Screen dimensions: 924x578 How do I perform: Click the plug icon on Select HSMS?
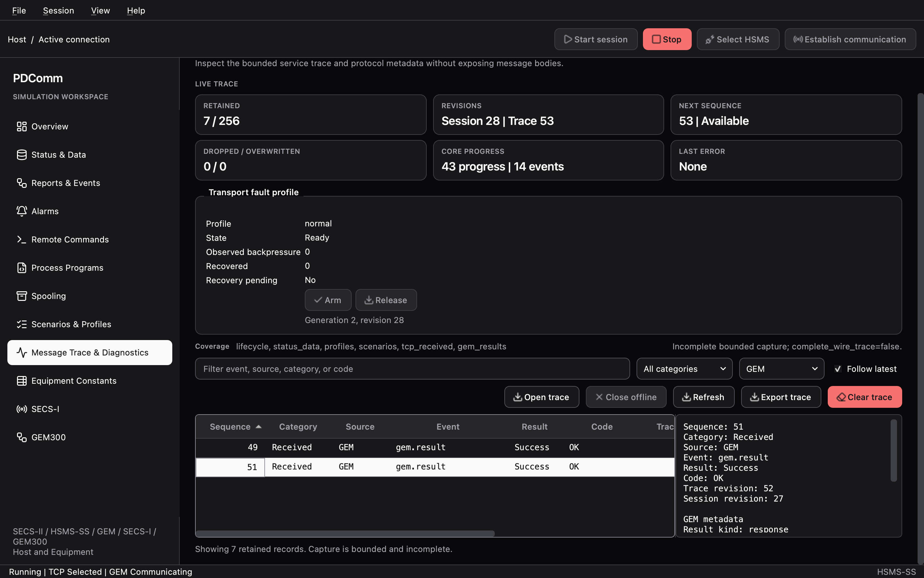pos(710,39)
